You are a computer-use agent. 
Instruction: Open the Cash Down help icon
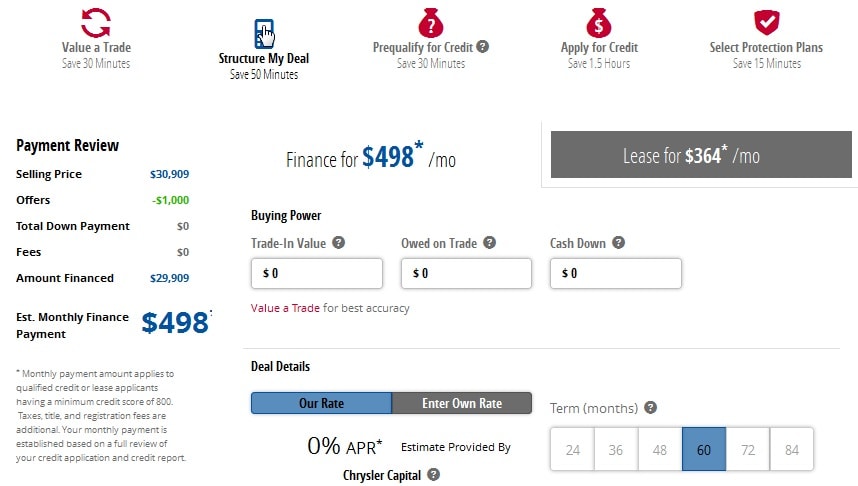point(618,242)
